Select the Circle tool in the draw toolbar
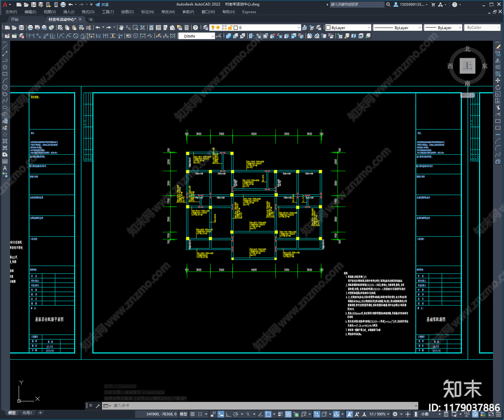This screenshot has height=420, width=504. [x=5, y=87]
